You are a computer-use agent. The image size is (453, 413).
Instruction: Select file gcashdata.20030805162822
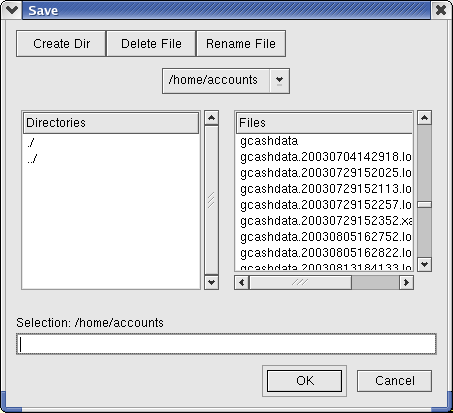pyautogui.click(x=324, y=252)
